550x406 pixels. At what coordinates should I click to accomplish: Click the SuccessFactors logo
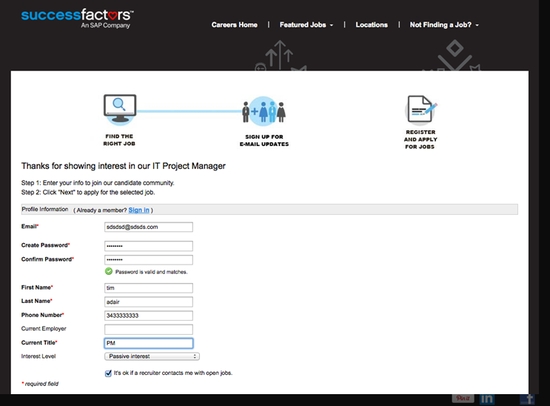click(x=77, y=19)
